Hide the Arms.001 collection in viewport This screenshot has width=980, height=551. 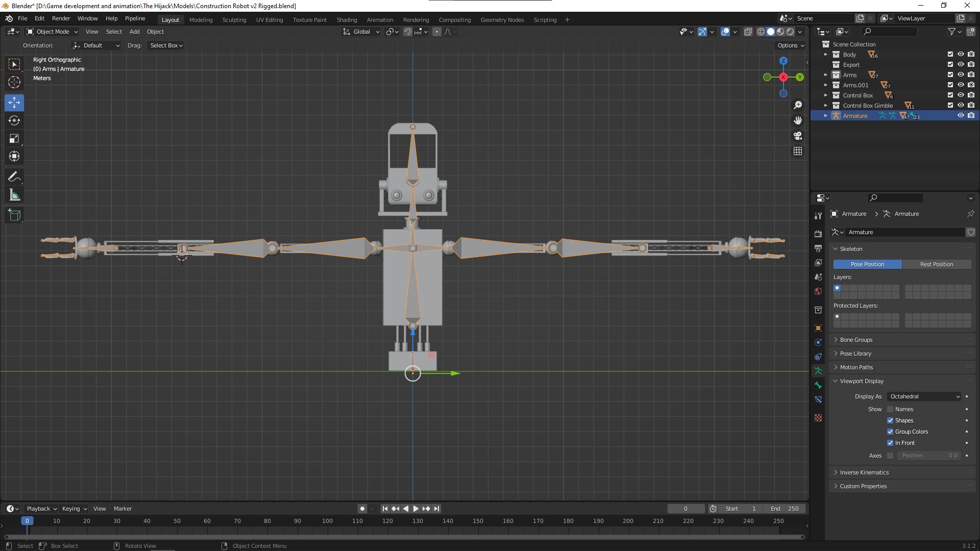tap(961, 85)
